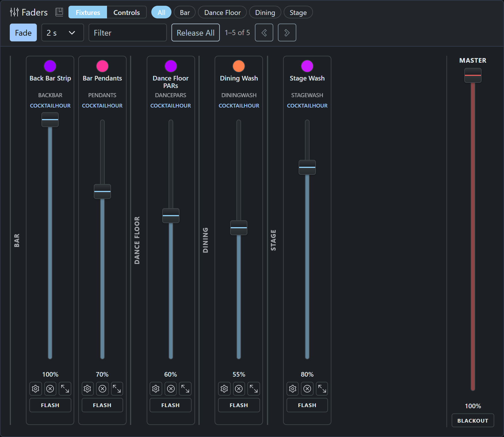The image size is (504, 437).
Task: Flash the Back Bar Strip fixture
Action: [50, 405]
